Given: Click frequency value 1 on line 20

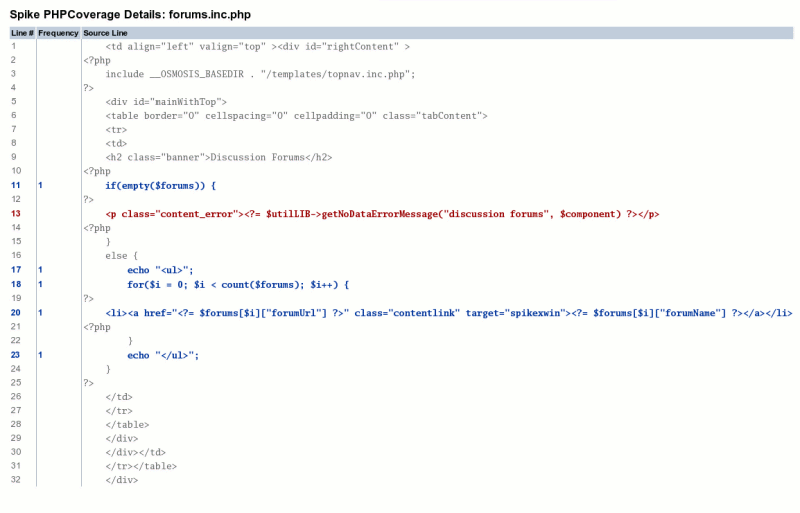Looking at the screenshot, I should coord(40,312).
